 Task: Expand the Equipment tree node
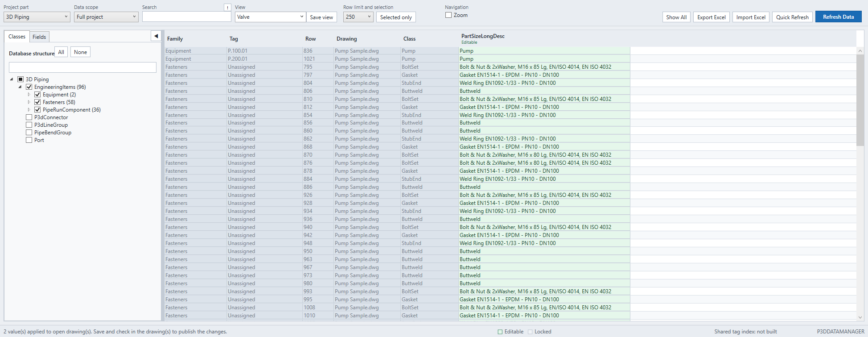(29, 95)
